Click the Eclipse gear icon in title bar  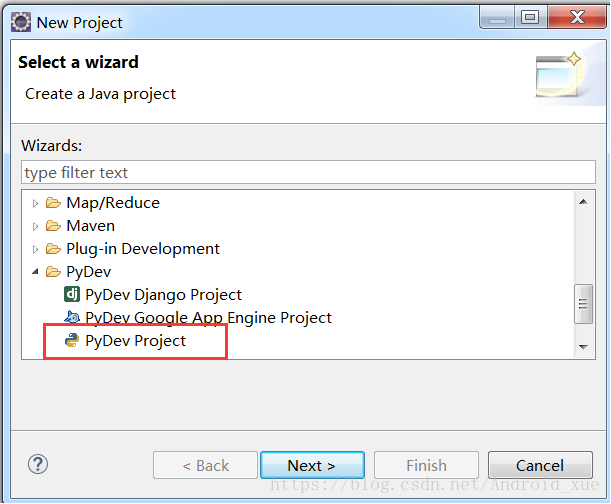(x=21, y=22)
